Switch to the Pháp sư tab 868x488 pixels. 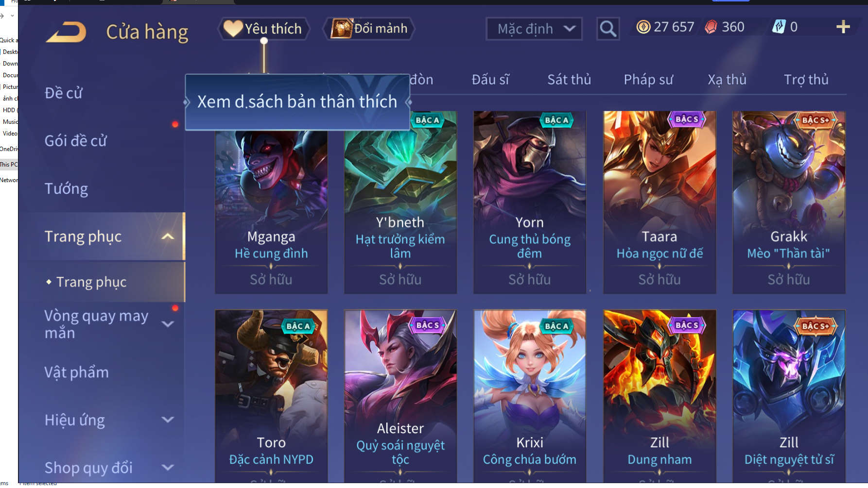click(x=648, y=79)
